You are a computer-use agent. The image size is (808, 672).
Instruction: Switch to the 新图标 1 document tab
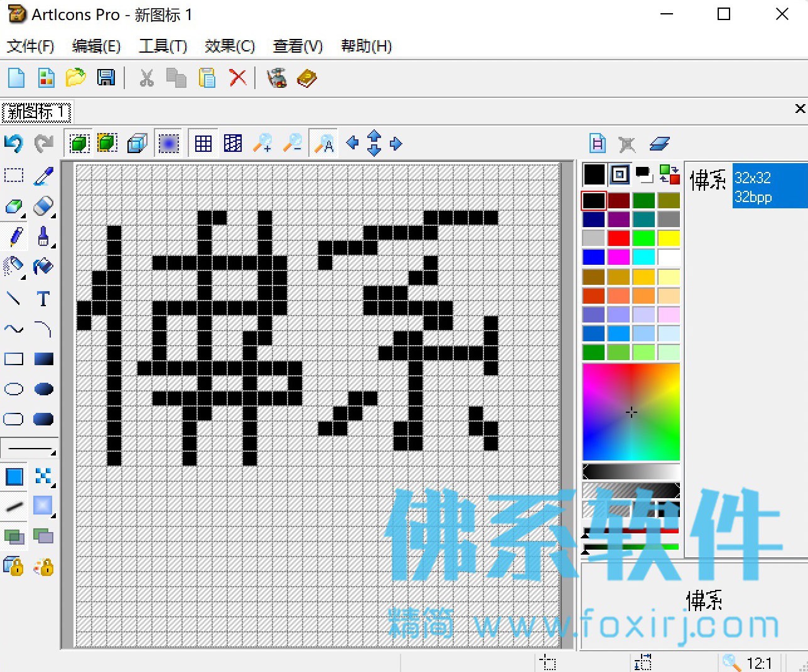pyautogui.click(x=37, y=112)
